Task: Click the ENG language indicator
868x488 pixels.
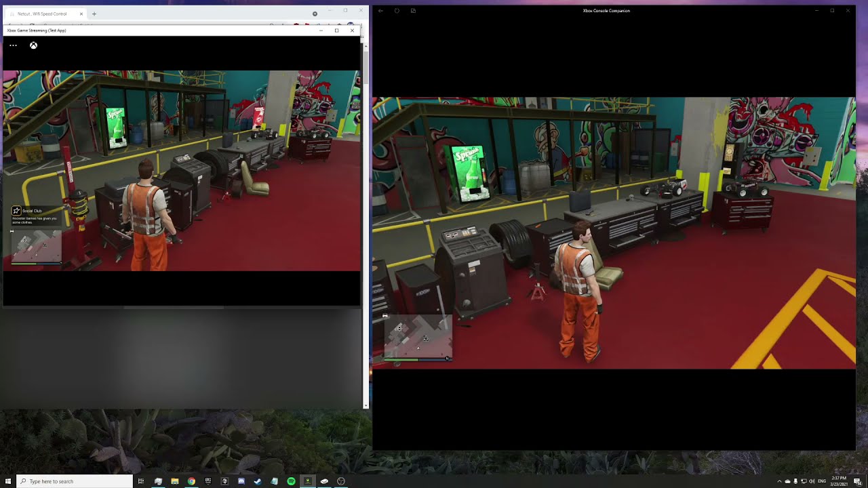Action: tap(822, 481)
